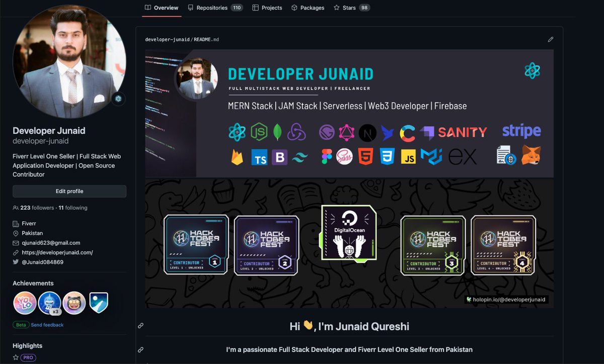
Task: Click the React icon at banner top right
Action: click(x=532, y=70)
